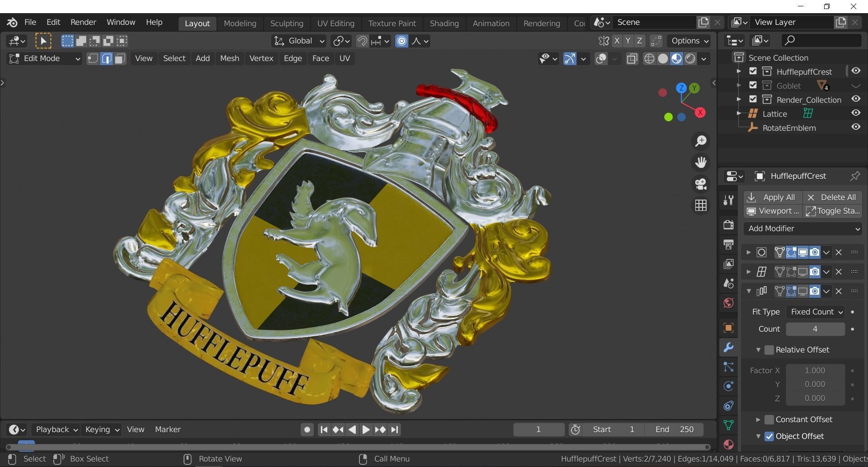Open Add Modifier dropdown
This screenshot has width=868, height=467.
803,229
